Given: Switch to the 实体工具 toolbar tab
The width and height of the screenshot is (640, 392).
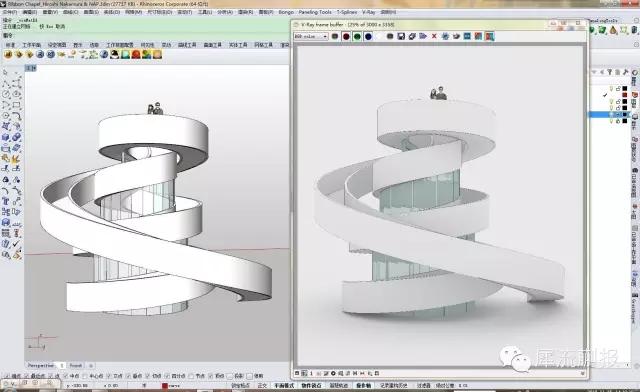Looking at the screenshot, I should 238,45.
